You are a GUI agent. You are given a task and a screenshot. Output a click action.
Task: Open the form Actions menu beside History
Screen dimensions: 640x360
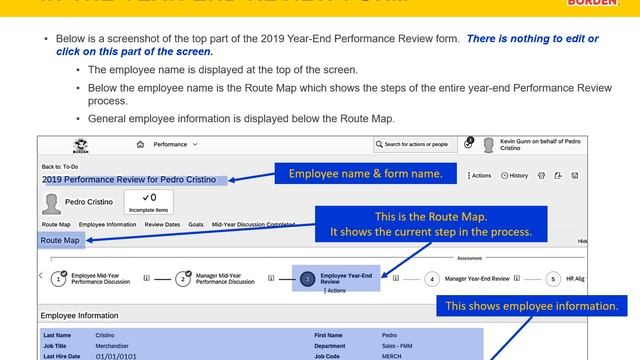tap(479, 176)
